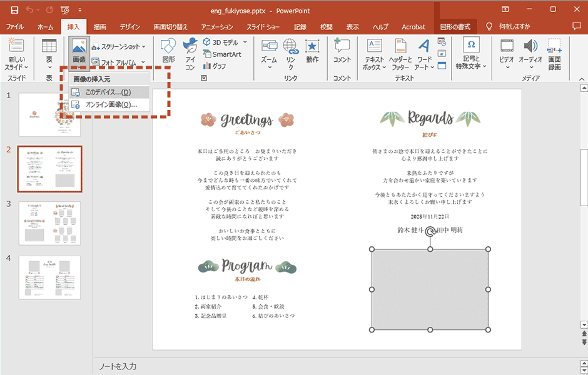Select slide 3 thumbnail
Viewport: 588px width, 375px height.
point(49,222)
